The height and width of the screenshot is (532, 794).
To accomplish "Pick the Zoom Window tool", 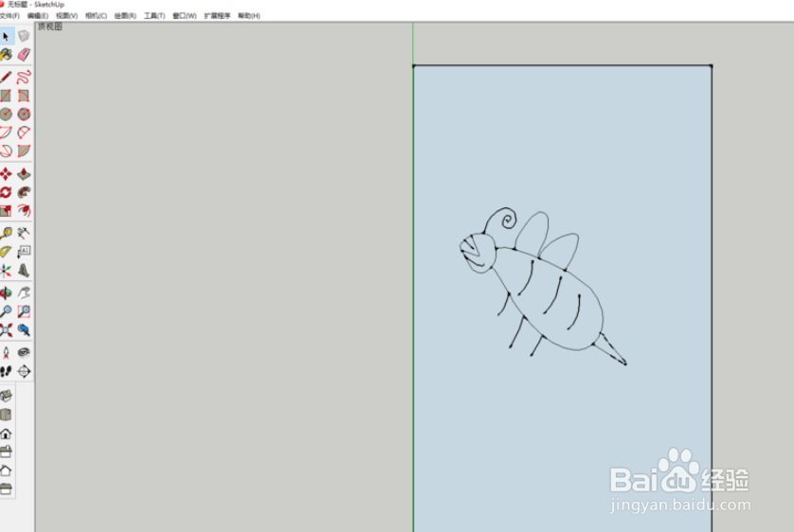I will click(24, 311).
